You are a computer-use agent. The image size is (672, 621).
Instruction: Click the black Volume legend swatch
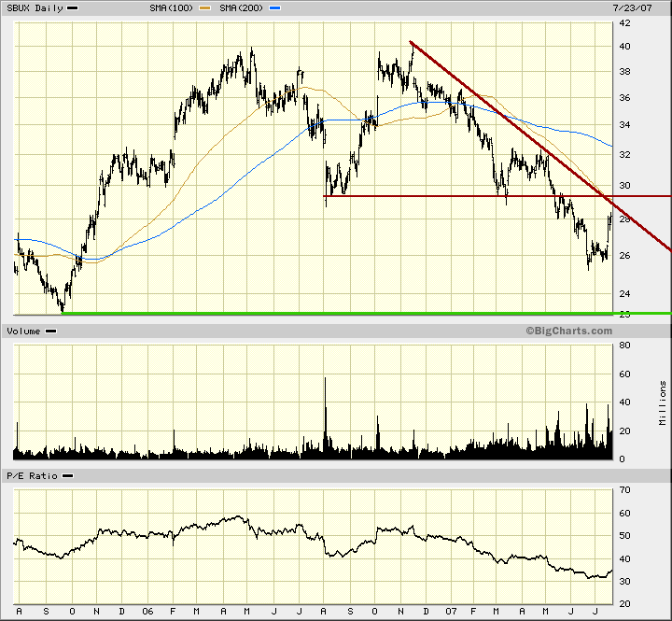point(50,332)
